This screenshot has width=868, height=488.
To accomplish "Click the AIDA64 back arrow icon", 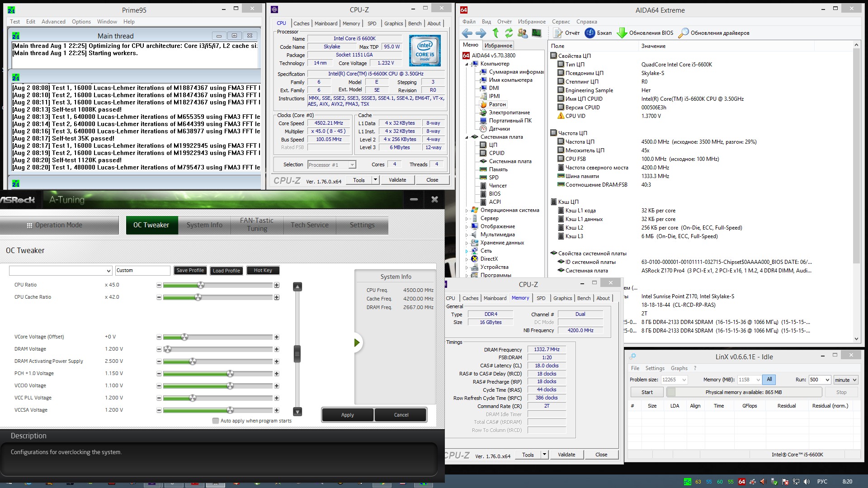I will click(x=467, y=33).
